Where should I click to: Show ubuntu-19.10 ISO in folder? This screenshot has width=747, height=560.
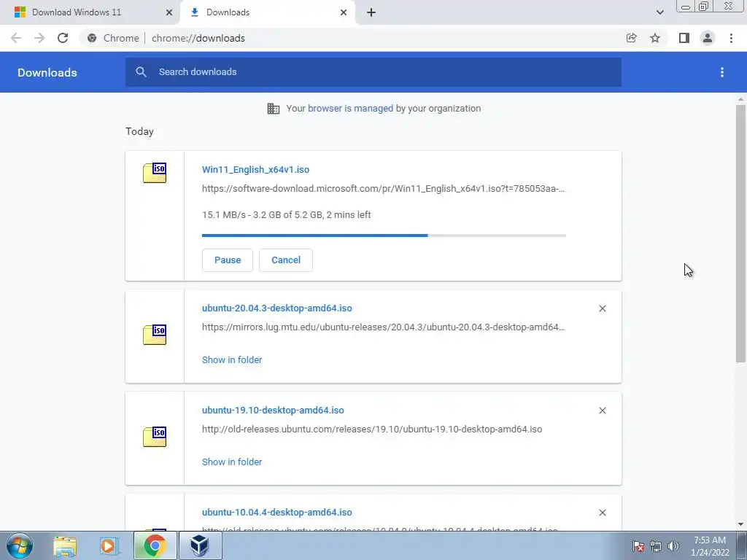[x=232, y=462]
